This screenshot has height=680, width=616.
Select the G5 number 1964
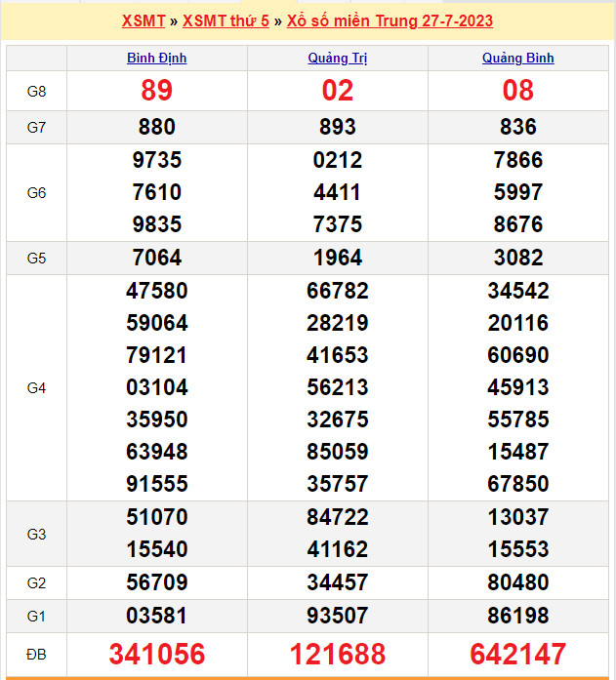[x=337, y=258]
